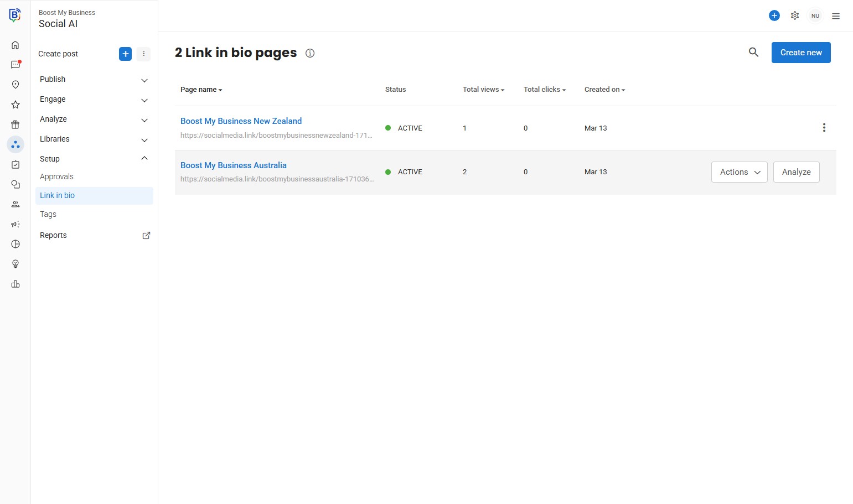Open three-dot menu for New Zealand row

click(x=824, y=128)
